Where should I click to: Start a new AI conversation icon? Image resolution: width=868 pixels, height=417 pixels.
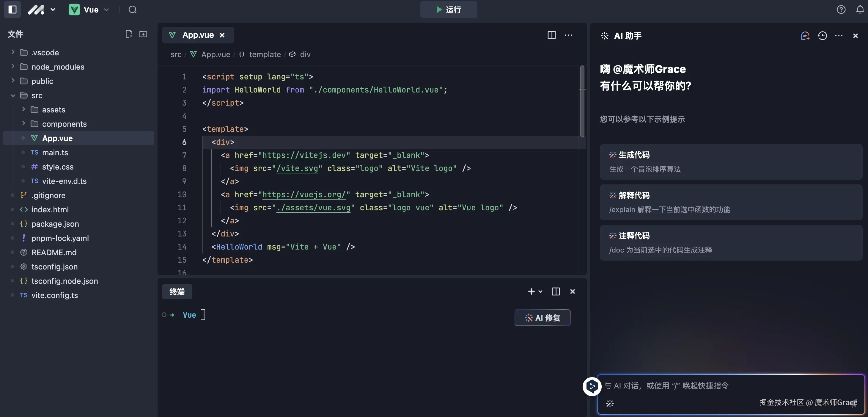(805, 35)
